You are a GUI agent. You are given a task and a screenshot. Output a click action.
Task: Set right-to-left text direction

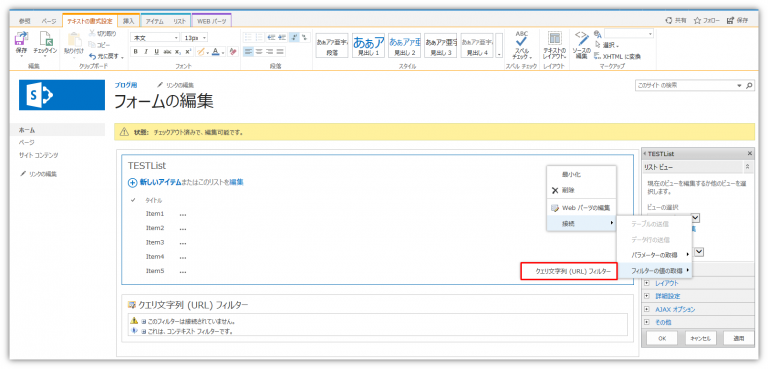(305, 37)
